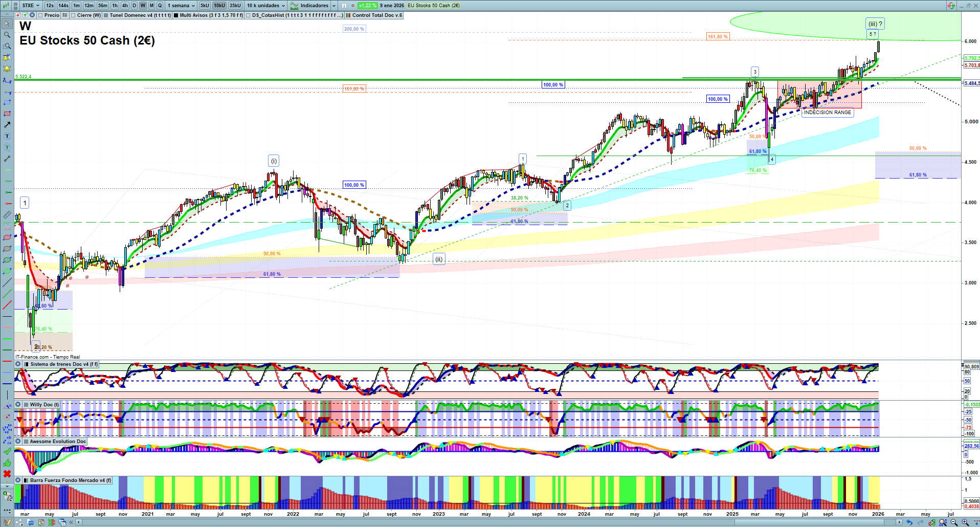980x527 pixels.
Task: Select the arrow cursor tool
Action: tap(7, 24)
